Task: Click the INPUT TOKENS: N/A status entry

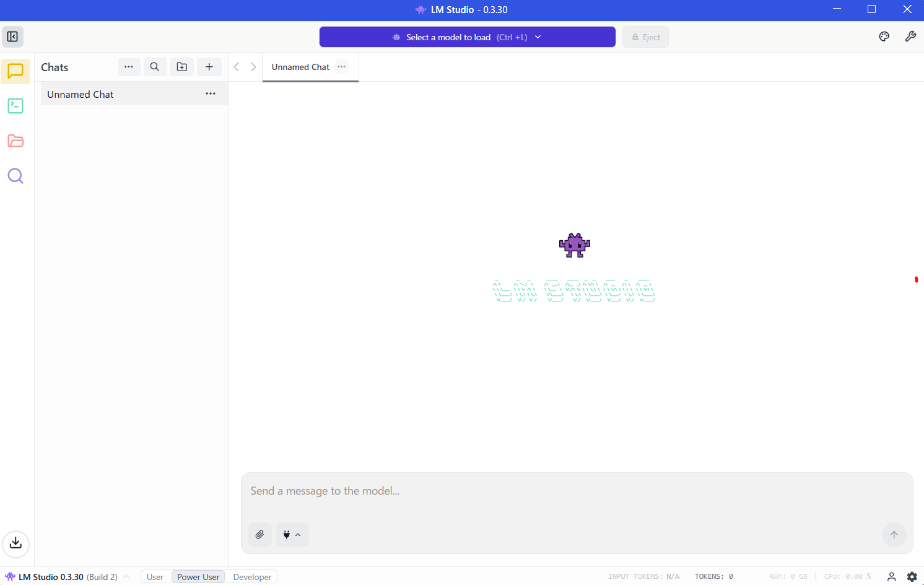Action: tap(643, 576)
